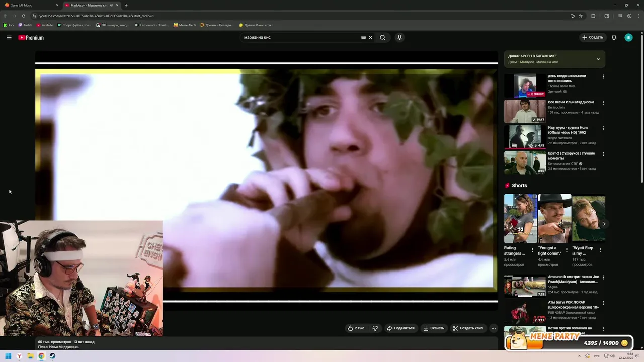644x362 pixels.
Task: Share the video via Поделиться
Action: pyautogui.click(x=400, y=328)
